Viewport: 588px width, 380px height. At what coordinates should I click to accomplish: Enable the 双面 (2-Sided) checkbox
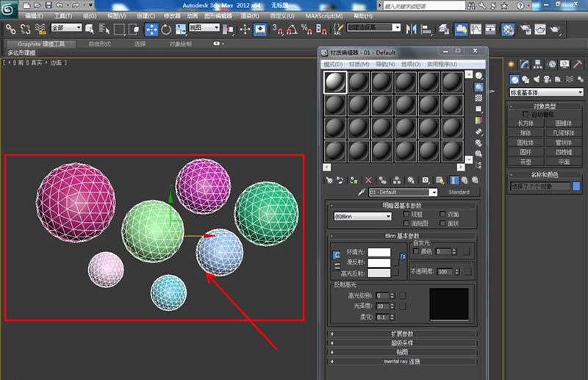coord(442,214)
